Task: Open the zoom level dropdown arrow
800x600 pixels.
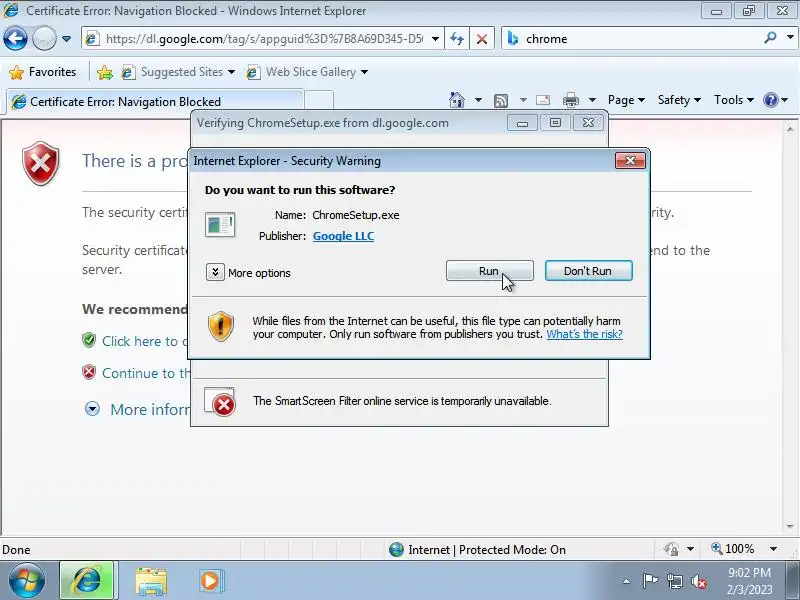Action: pyautogui.click(x=773, y=549)
